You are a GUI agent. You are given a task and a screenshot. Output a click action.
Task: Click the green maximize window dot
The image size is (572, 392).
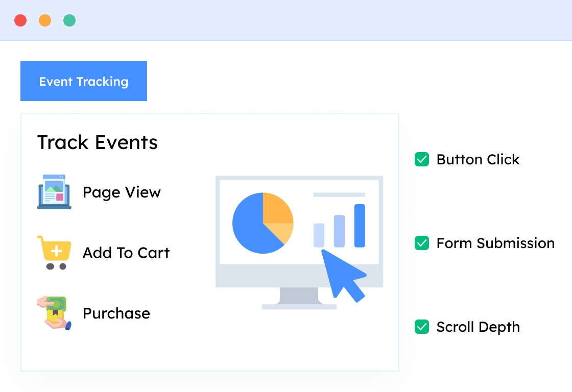[69, 20]
